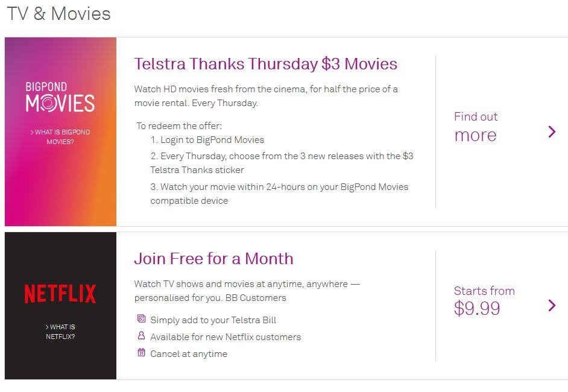
Task: Click the Watch your movie within 24-hours step
Action: pyautogui.click(x=279, y=194)
